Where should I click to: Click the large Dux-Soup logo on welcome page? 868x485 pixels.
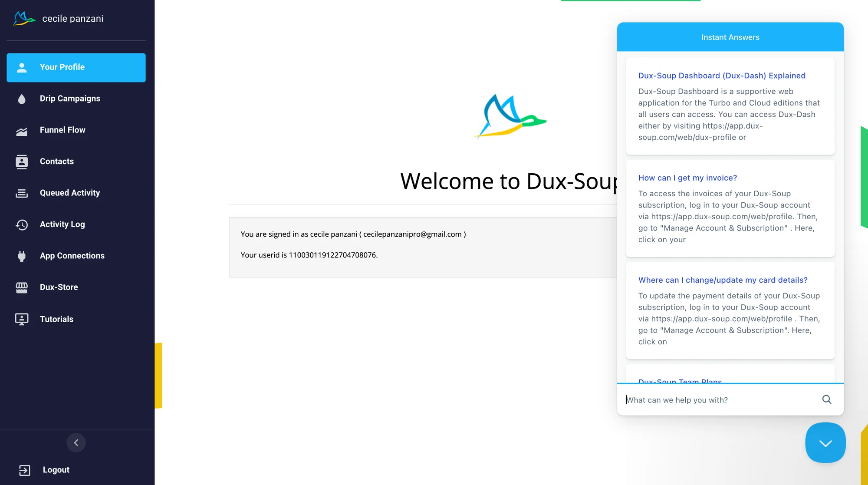[x=510, y=116]
